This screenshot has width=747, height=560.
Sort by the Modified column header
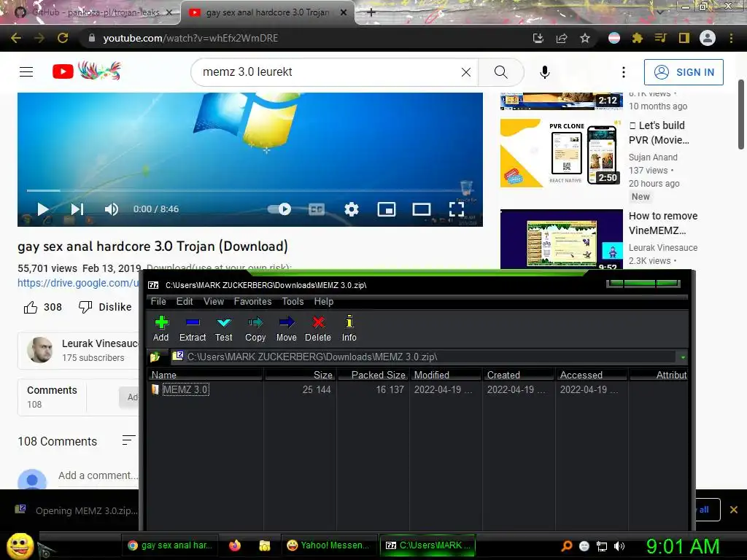pos(446,375)
